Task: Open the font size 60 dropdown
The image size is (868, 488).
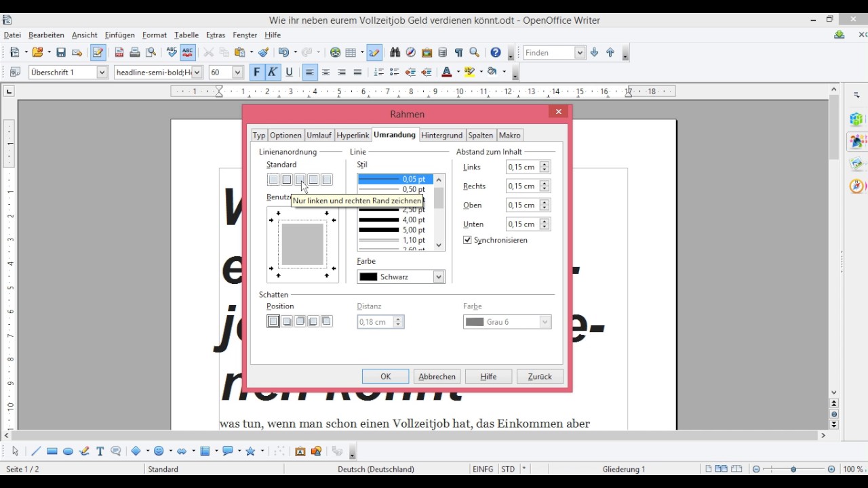Action: 237,72
